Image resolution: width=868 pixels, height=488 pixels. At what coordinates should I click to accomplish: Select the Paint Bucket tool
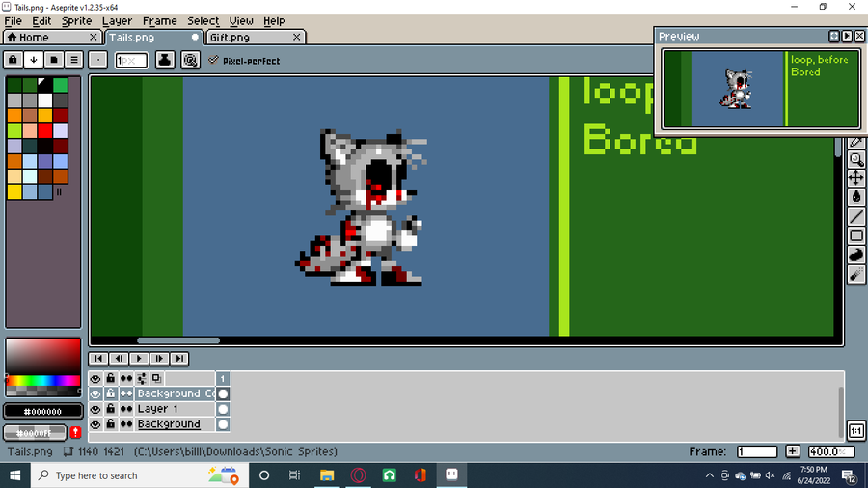856,197
